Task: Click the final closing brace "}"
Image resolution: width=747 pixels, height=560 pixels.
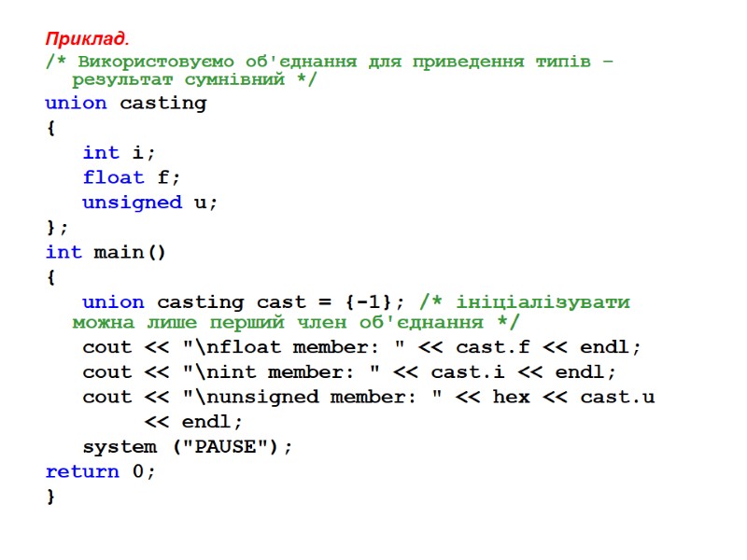Action: click(51, 497)
